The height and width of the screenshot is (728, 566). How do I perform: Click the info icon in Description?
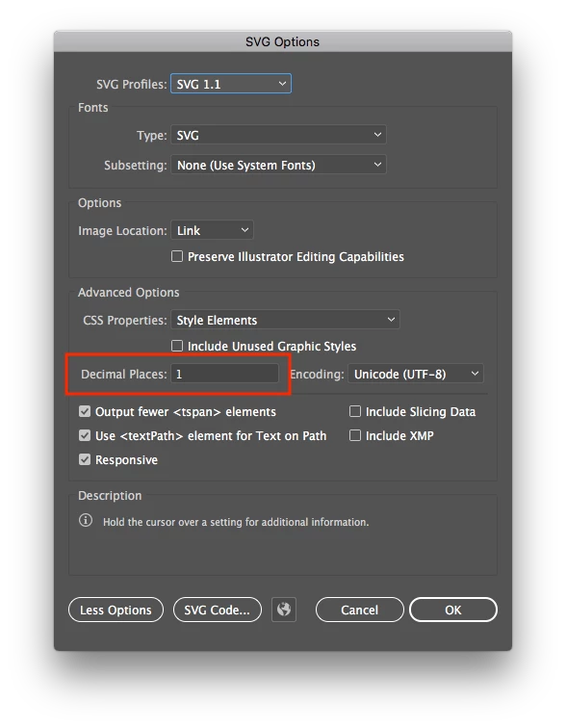(x=86, y=520)
